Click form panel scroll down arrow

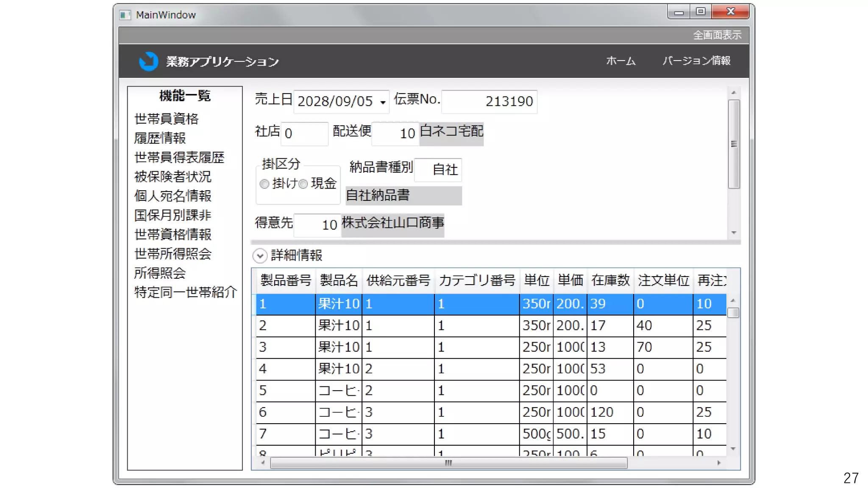pos(734,233)
